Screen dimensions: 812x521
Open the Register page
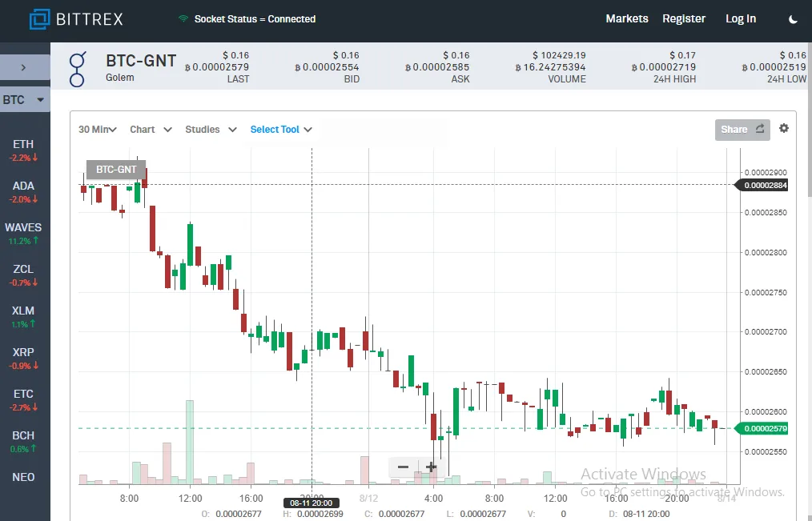684,18
